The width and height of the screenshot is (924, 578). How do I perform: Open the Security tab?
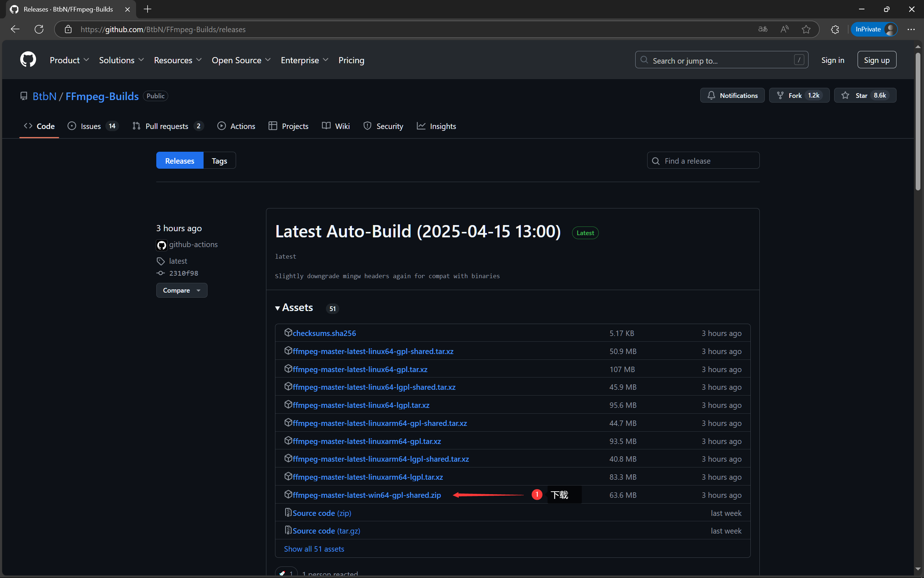coord(383,126)
